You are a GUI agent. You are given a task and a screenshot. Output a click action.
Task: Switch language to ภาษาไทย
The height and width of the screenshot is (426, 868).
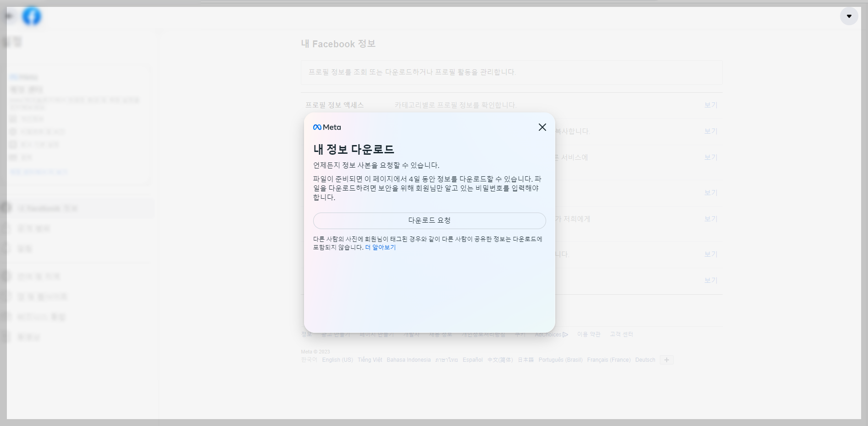[x=447, y=360]
